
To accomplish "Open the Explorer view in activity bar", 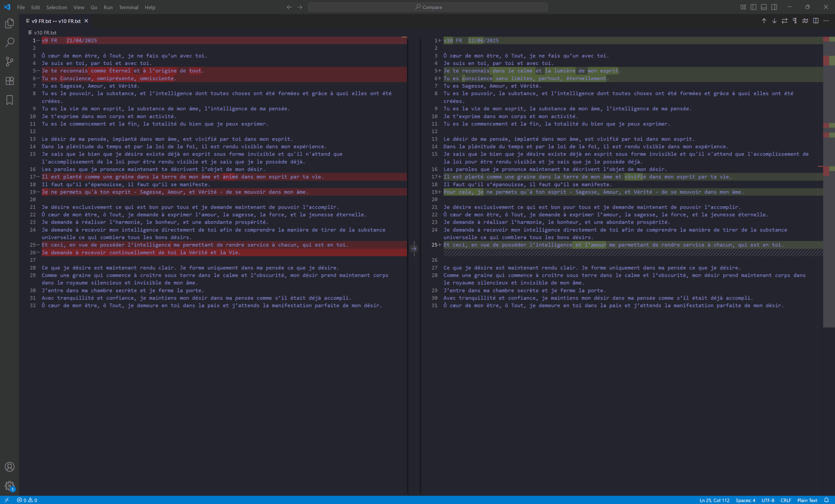I will (x=9, y=23).
